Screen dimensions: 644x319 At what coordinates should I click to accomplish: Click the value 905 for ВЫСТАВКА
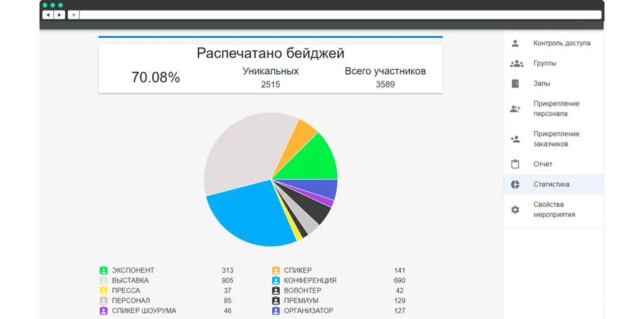[x=228, y=281]
